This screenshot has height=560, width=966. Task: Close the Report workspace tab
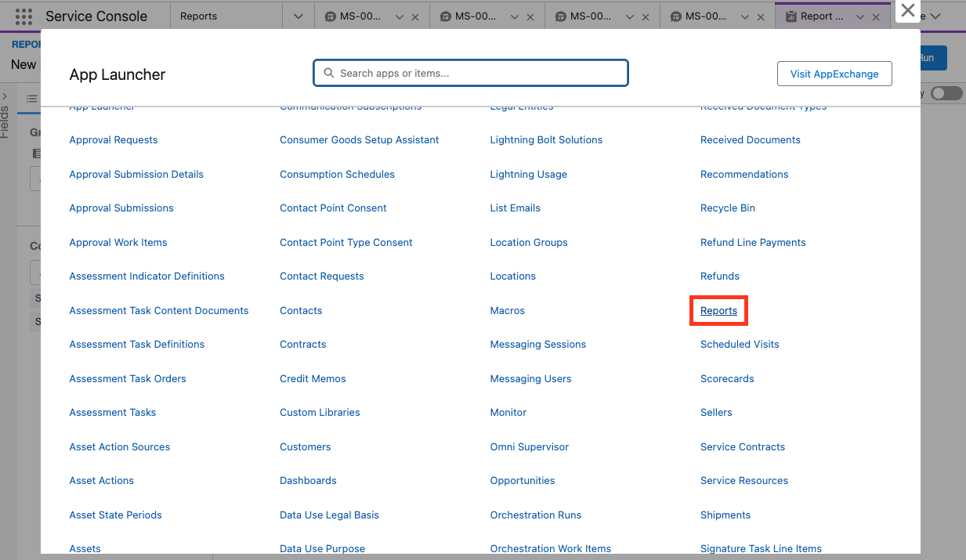pos(875,16)
